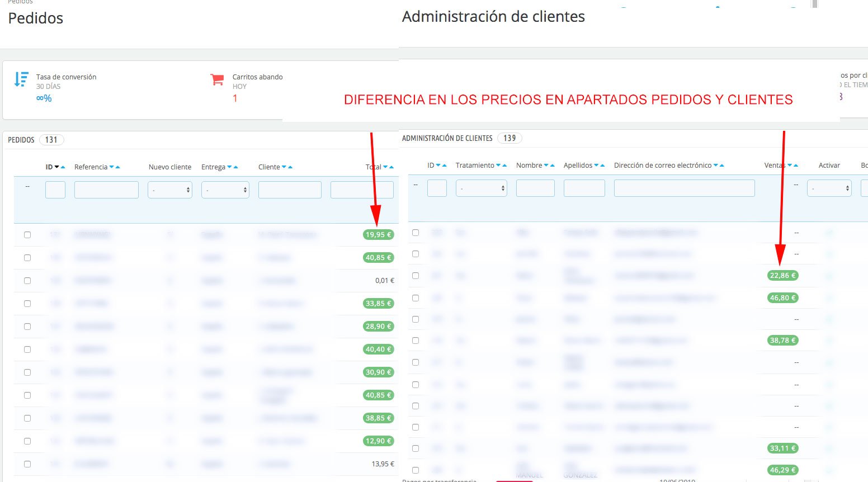Sort clientes ID column descending
868x482 pixels.
tap(438, 166)
